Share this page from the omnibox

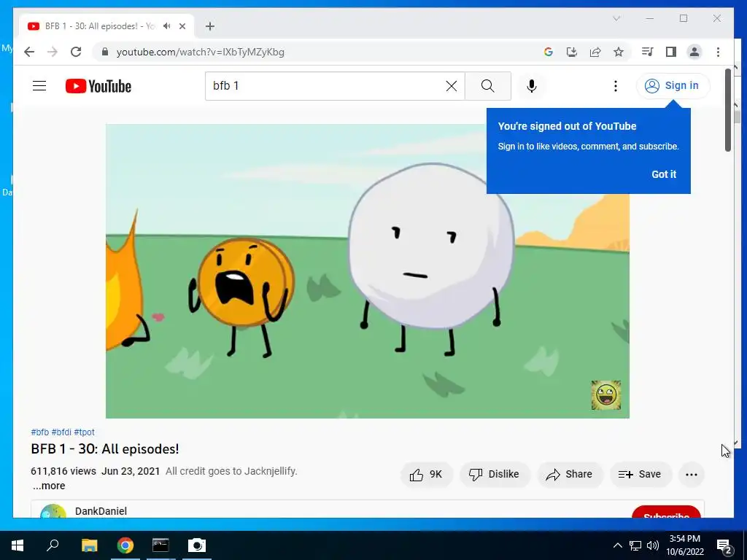pos(595,52)
